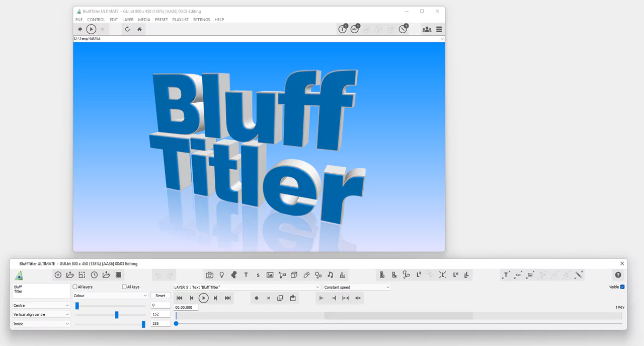Toggle the layer Visible checkbox
The width and height of the screenshot is (644, 346).
[622, 287]
